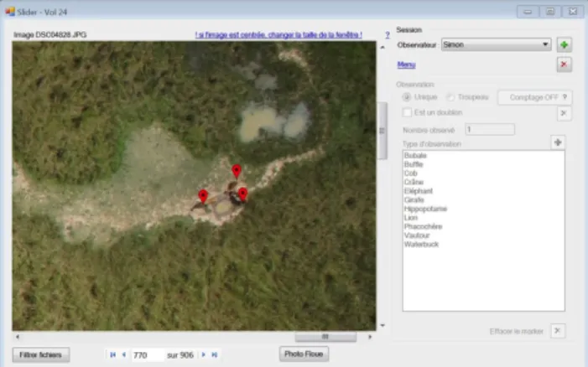
Task: Jump to last image arrow
Action: (215, 354)
